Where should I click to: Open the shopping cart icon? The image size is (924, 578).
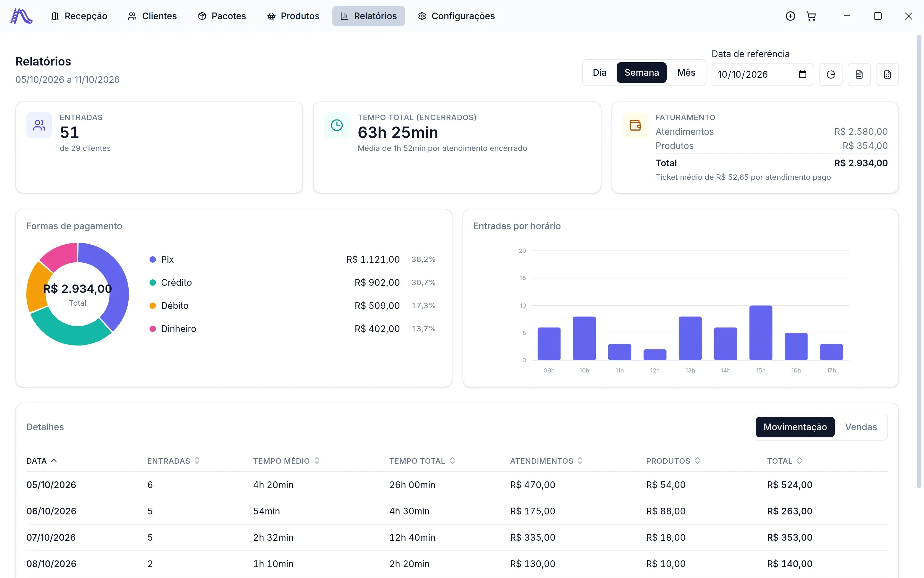[811, 16]
